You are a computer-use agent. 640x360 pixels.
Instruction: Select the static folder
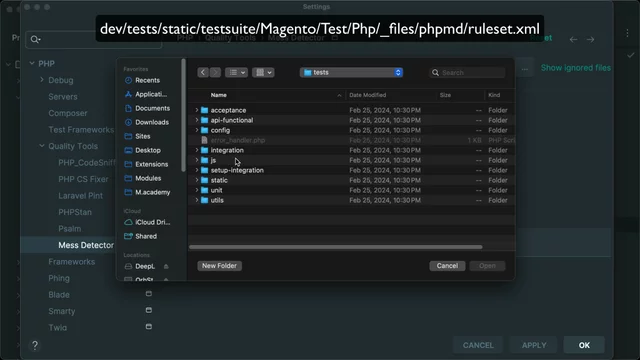pyautogui.click(x=351, y=180)
